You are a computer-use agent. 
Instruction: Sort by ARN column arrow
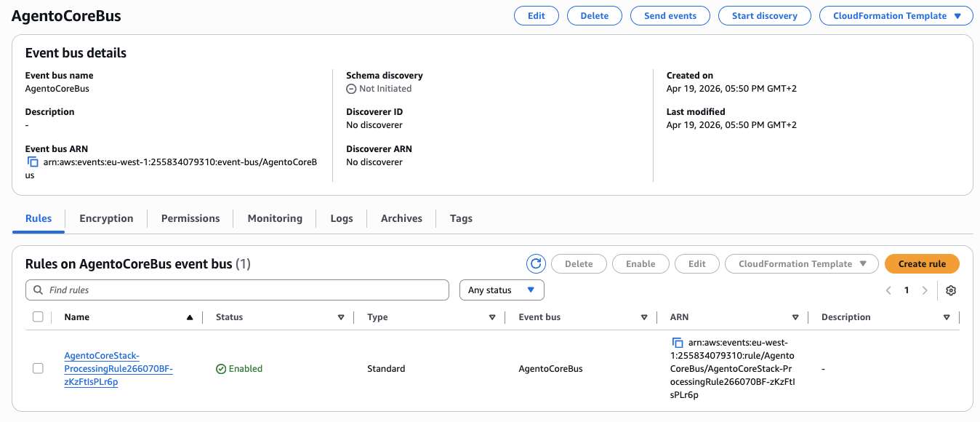point(795,317)
